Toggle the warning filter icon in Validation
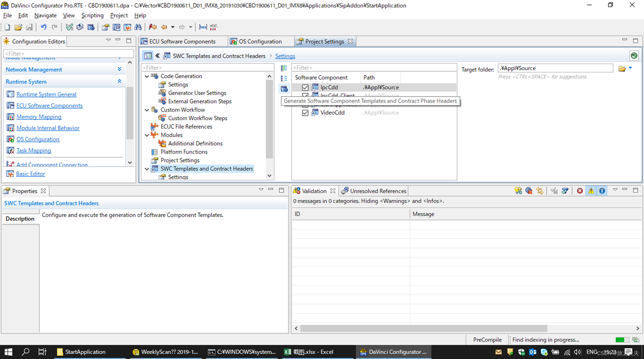 tap(591, 191)
